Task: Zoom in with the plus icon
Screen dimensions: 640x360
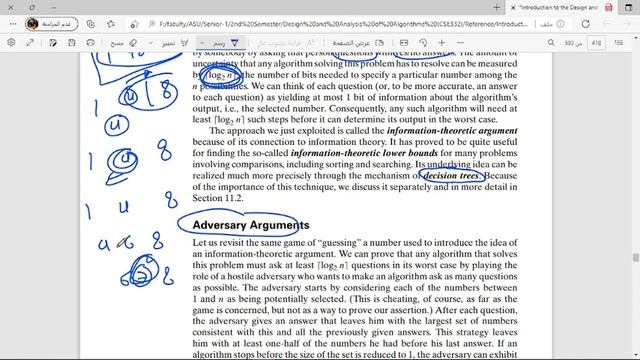Action: tap(442, 42)
